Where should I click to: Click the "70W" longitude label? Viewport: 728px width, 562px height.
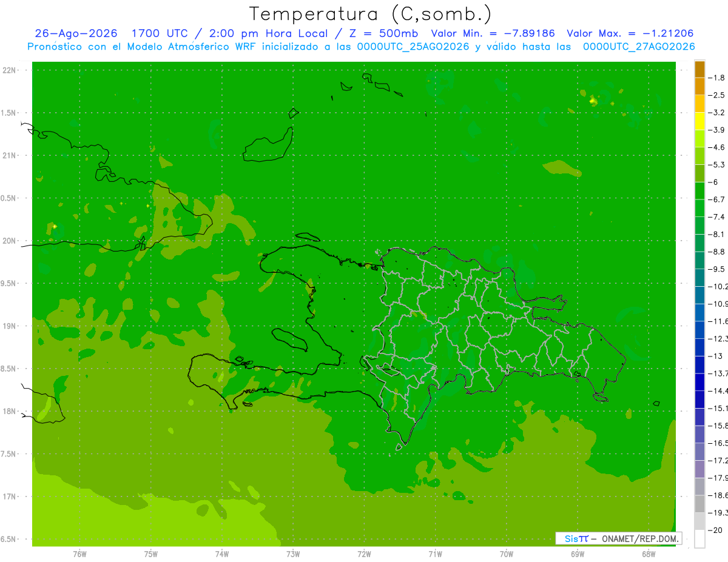point(507,554)
